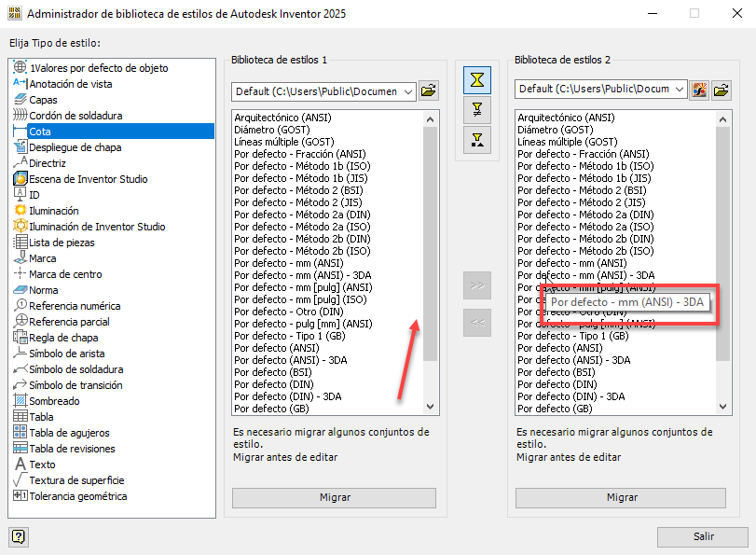The image size is (756, 555).
Task: Select Por defecto - Método 2a (DIN) in library 1
Action: (x=302, y=215)
